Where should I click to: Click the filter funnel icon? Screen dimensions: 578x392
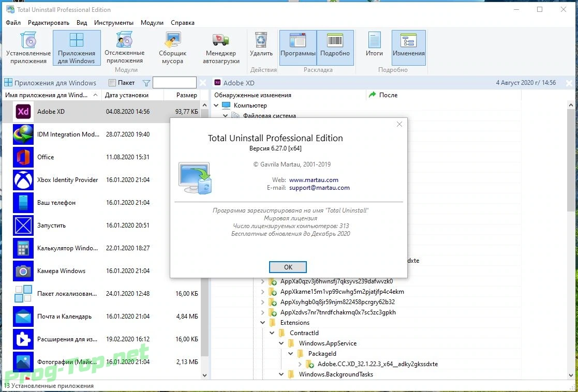point(146,83)
